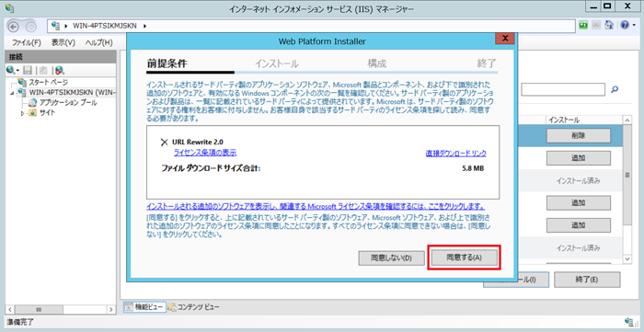Image resolution: width=644 pixels, height=332 pixels.
Task: Click the 準備完了 status bar text
Action: point(20,322)
